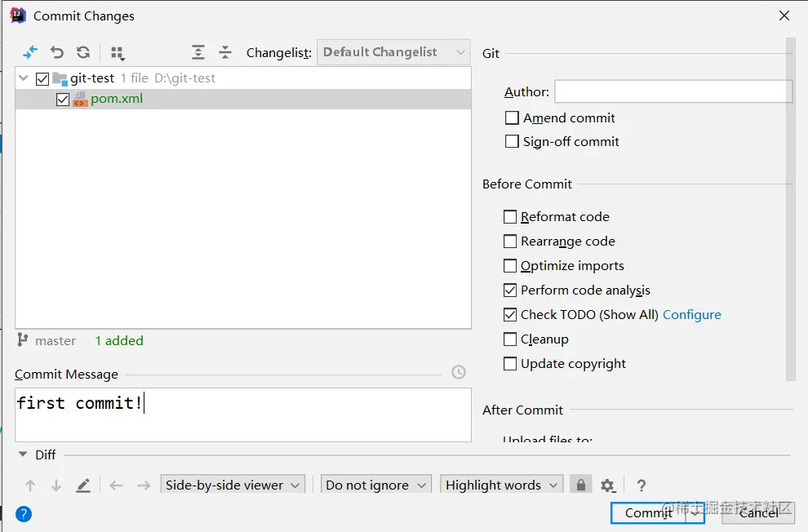Viewport: 808px width, 532px height.
Task: Uncheck the git-test root checkbox
Action: 42,79
